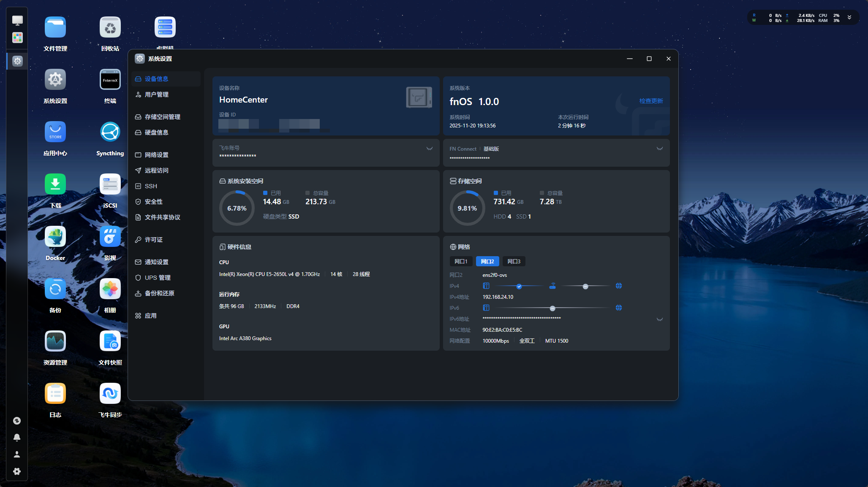Launch Syncthing from the desktop
This screenshot has width=868, height=487.
click(x=110, y=132)
